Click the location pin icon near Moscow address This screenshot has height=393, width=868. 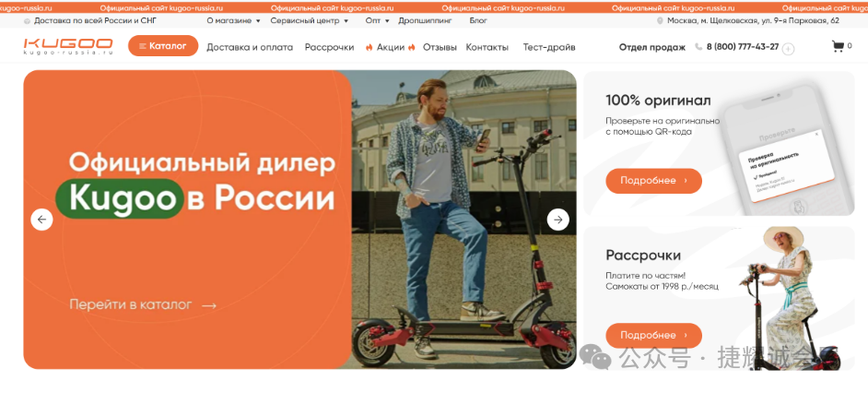click(x=660, y=21)
